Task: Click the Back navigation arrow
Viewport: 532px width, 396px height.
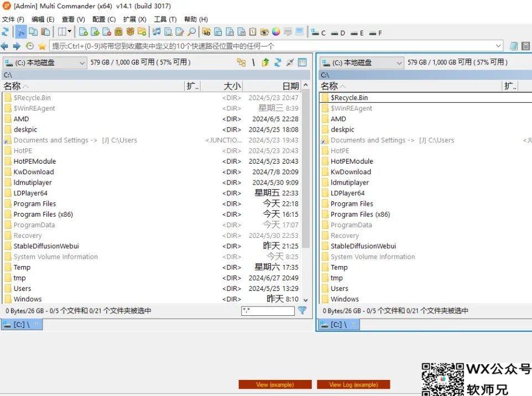Action: [4, 46]
